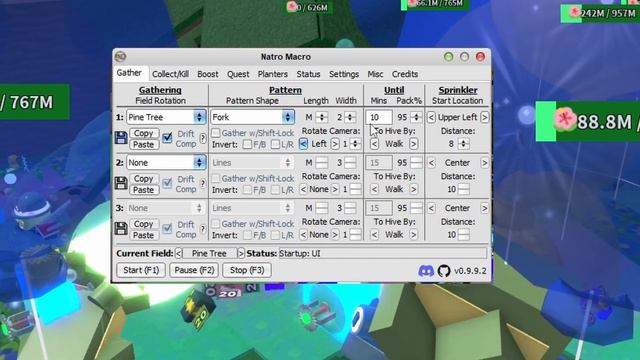Previous sprinkler location arrow in row 2
Image resolution: width=640 pixels, height=360 pixels.
431,162
